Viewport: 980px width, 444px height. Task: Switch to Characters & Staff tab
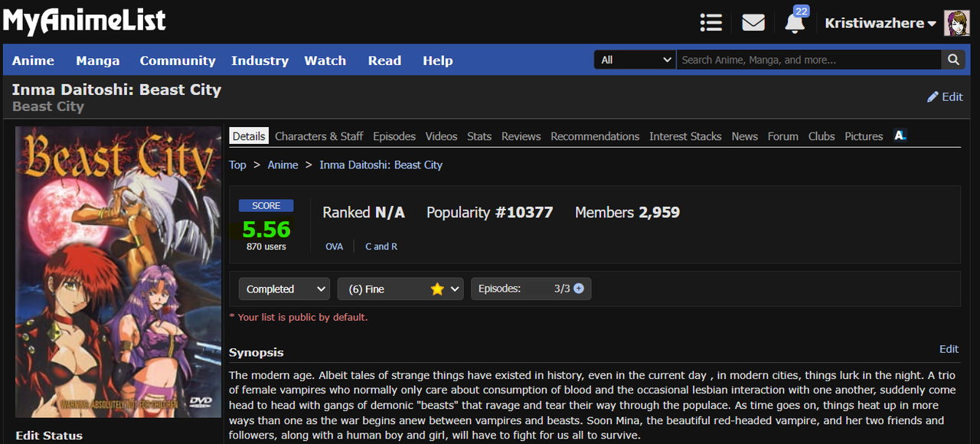coord(319,136)
